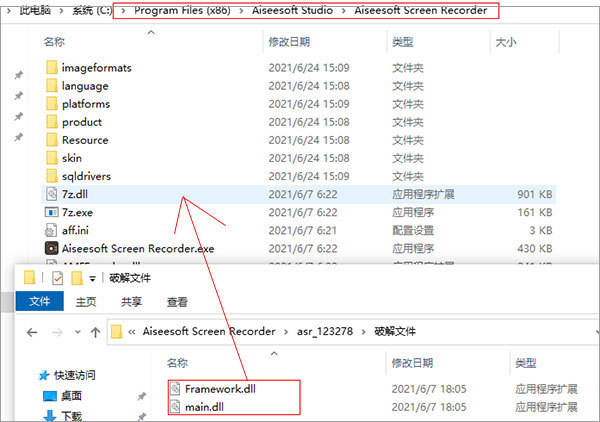The height and width of the screenshot is (422, 600).
Task: Expand chevron after asr_123278 in path
Action: [x=364, y=332]
